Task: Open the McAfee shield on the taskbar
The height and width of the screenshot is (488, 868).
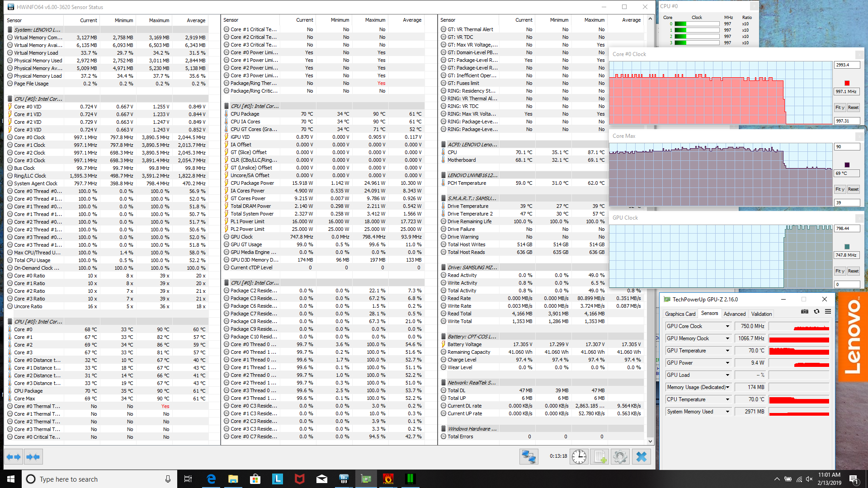Action: 300,479
